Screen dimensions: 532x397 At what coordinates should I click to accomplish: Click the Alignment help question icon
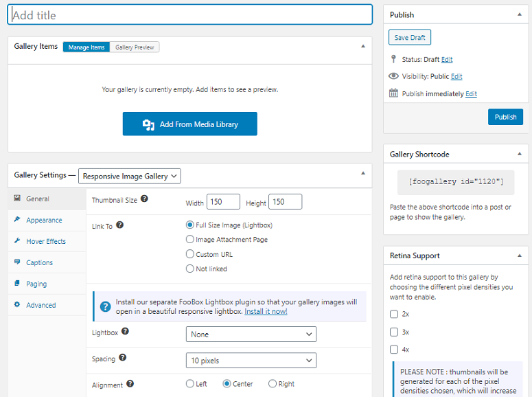[x=130, y=384]
